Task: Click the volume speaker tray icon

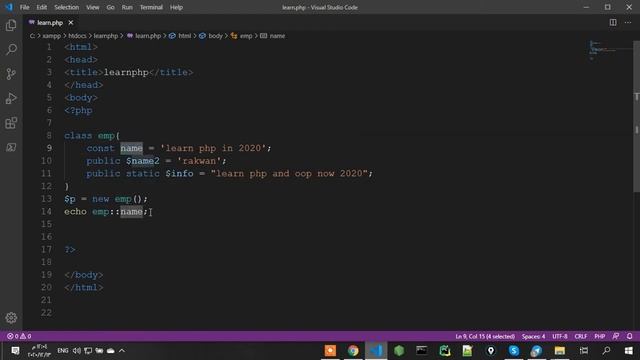Action: click(76, 351)
